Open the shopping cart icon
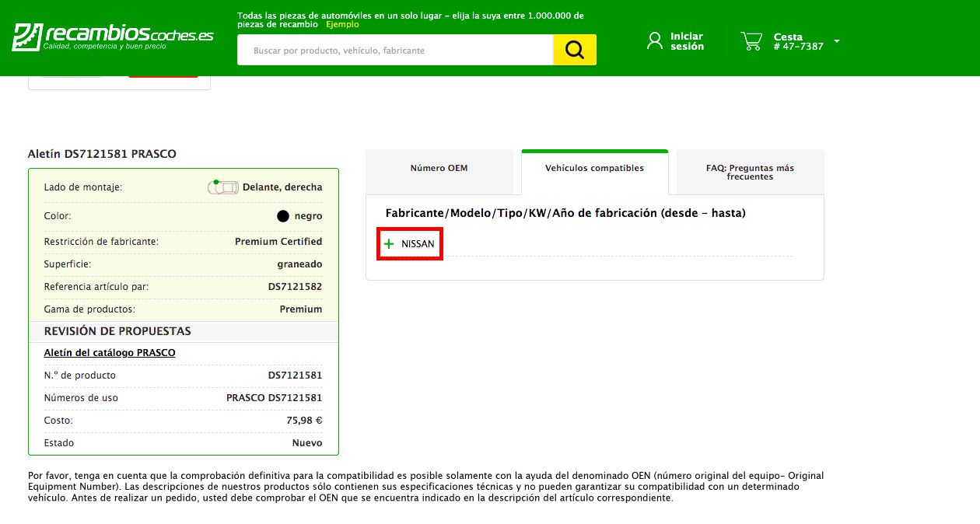This screenshot has width=980, height=524. click(751, 41)
